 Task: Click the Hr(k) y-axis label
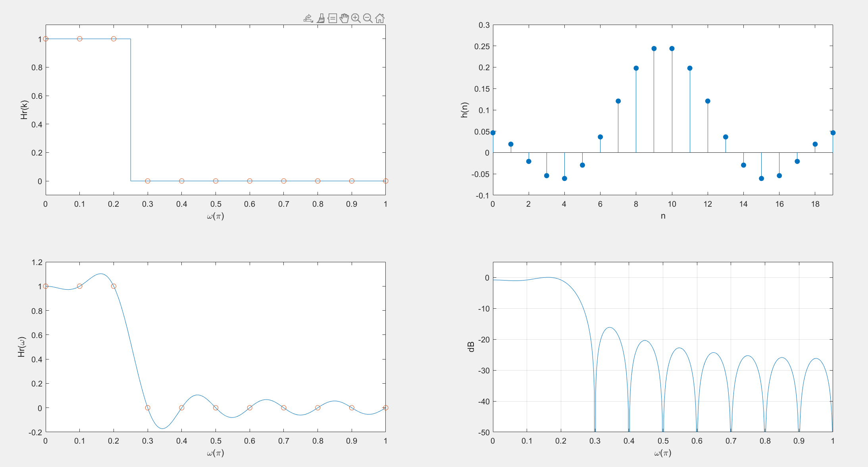24,110
